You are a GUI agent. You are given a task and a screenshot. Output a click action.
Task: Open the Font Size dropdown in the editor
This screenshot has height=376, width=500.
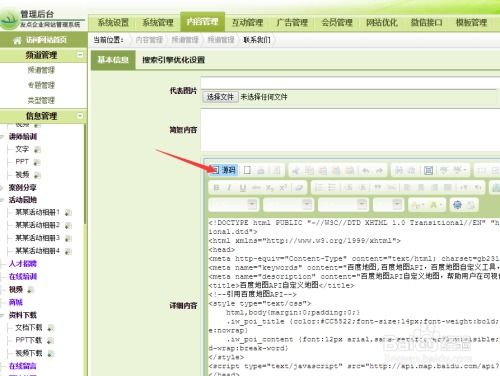(388, 205)
